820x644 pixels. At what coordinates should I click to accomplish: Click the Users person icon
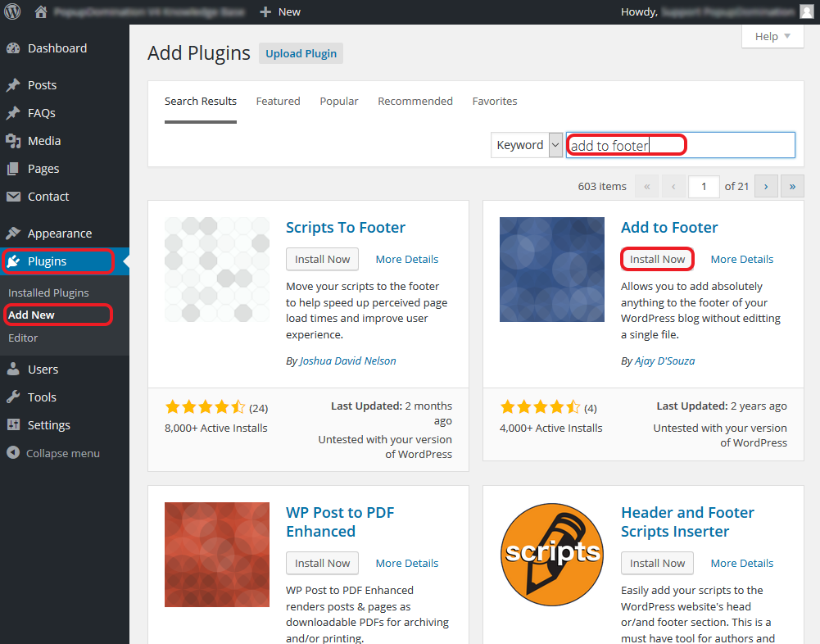tap(13, 370)
